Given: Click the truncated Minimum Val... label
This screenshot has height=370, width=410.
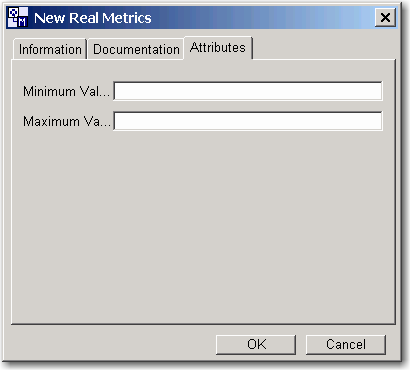Looking at the screenshot, I should pos(66,91).
